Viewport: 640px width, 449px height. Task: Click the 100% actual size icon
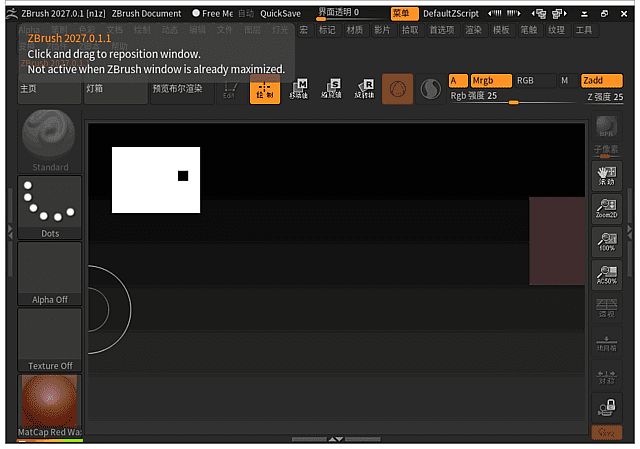click(x=607, y=242)
